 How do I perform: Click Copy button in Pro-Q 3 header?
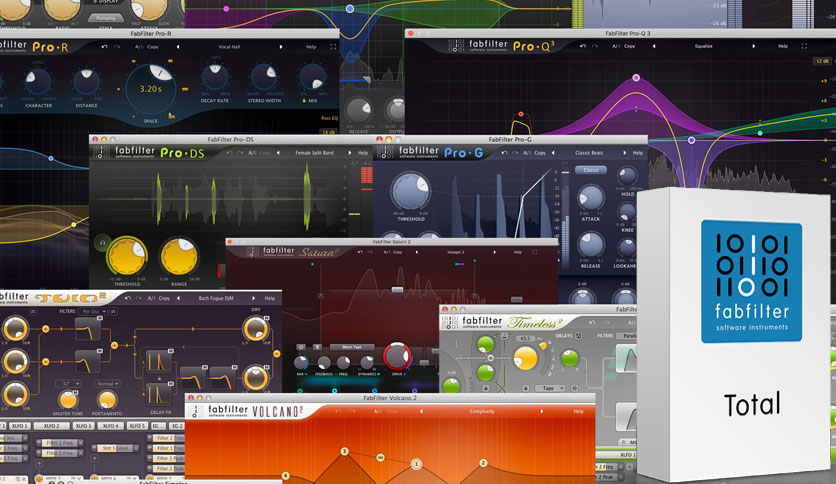pyautogui.click(x=630, y=46)
